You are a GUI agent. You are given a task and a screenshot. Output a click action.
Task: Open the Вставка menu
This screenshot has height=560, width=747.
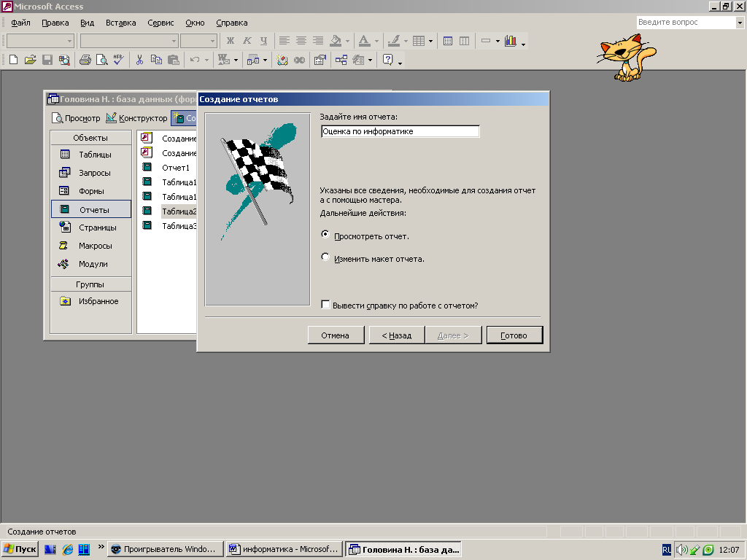tap(120, 23)
